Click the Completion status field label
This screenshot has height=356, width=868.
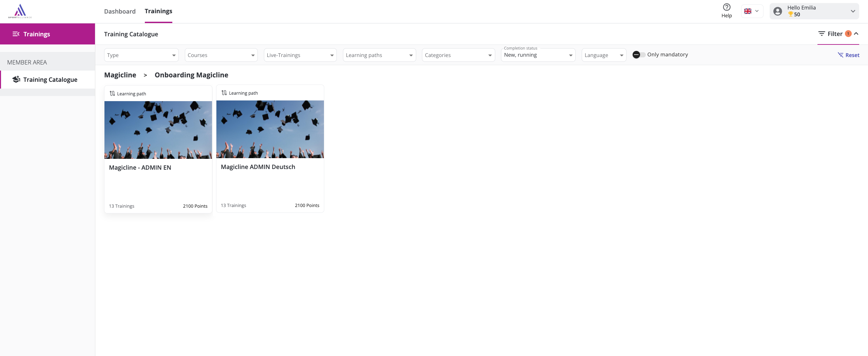click(x=521, y=48)
